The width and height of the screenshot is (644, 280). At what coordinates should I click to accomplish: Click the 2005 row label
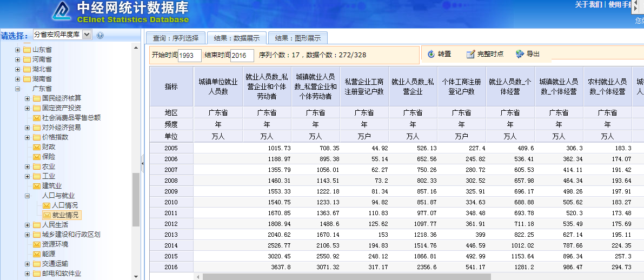tap(171, 148)
